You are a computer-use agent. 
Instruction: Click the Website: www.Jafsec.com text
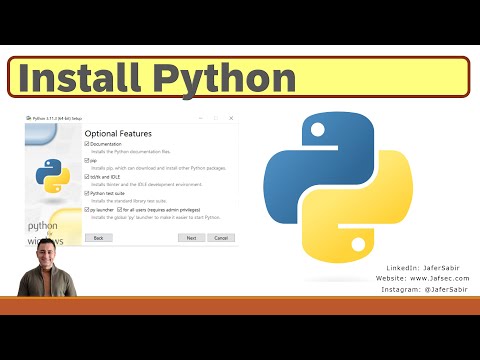pyautogui.click(x=423, y=278)
